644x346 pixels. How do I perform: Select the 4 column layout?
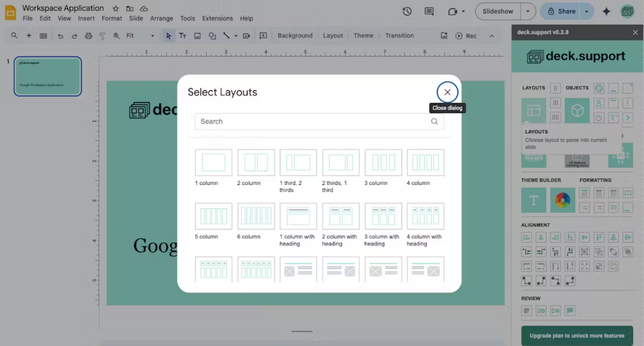[426, 163]
